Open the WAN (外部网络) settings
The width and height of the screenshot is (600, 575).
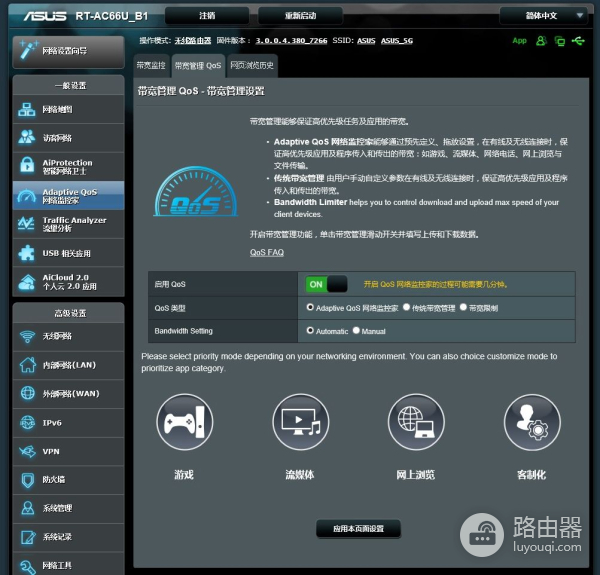(x=68, y=394)
